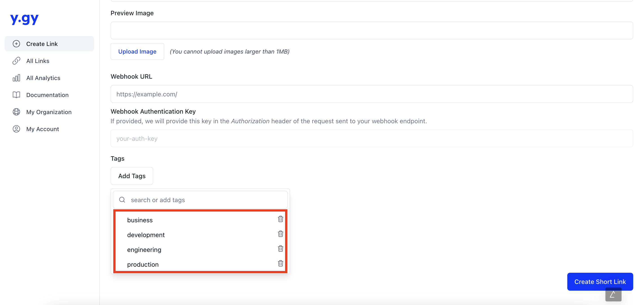Click the My Account person icon

pos(16,128)
